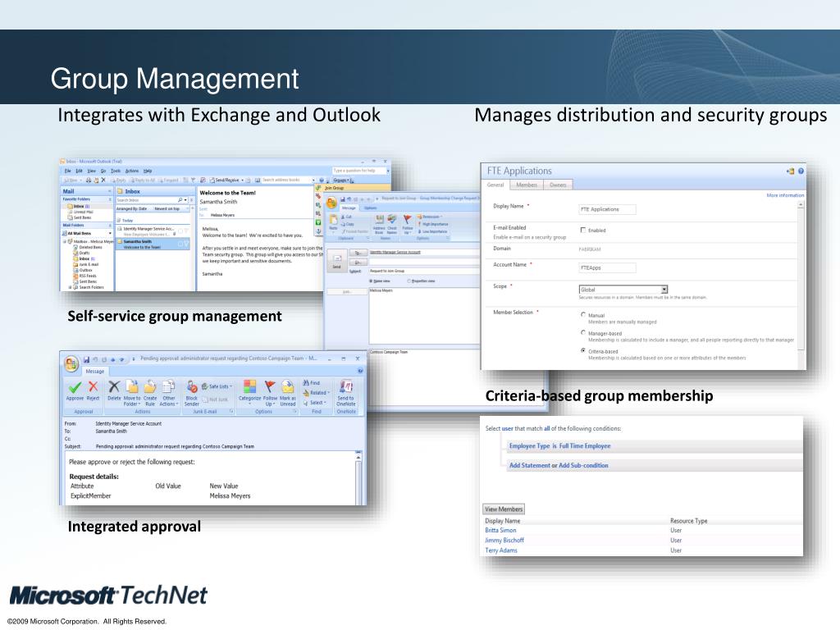Viewport: 840px width, 630px height.
Task: Click the To... button in request message
Action: [x=358, y=253]
